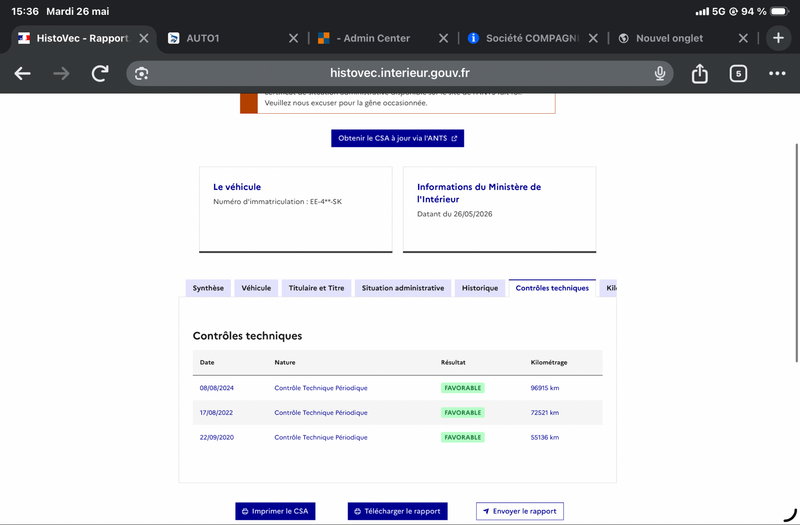Open the Titulaire et Titre tab
Viewport: 800px width, 525px height.
tap(316, 288)
